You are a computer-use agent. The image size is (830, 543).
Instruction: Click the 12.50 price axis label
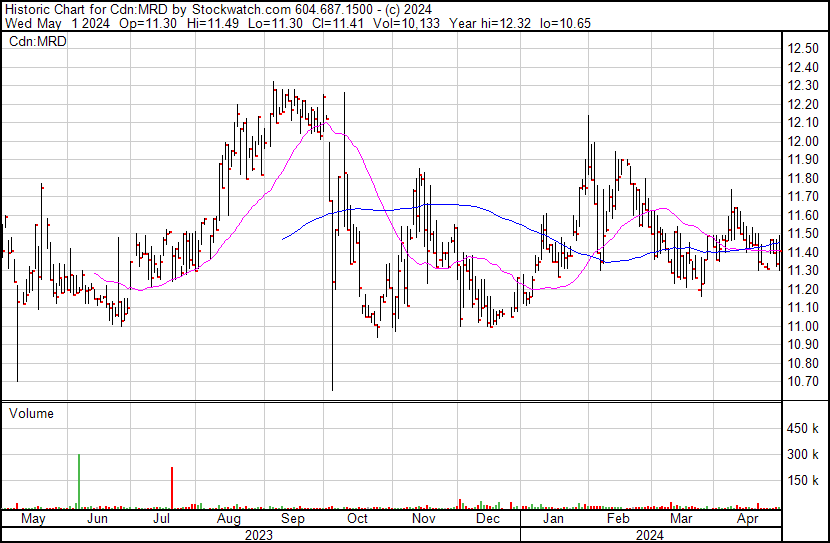coord(803,49)
